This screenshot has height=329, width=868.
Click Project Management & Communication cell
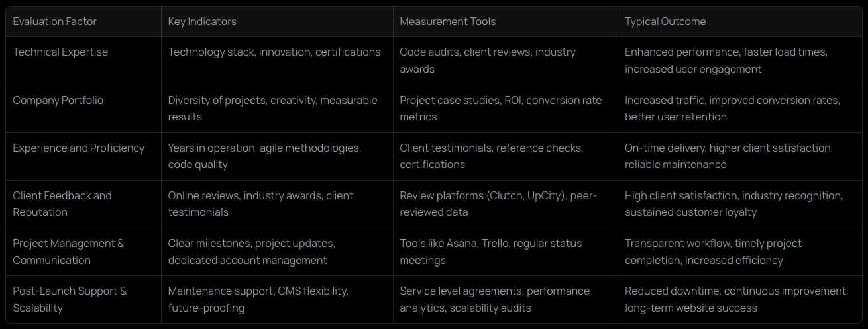83,252
